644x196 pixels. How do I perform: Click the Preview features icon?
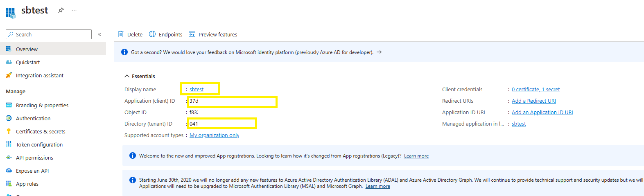192,34
